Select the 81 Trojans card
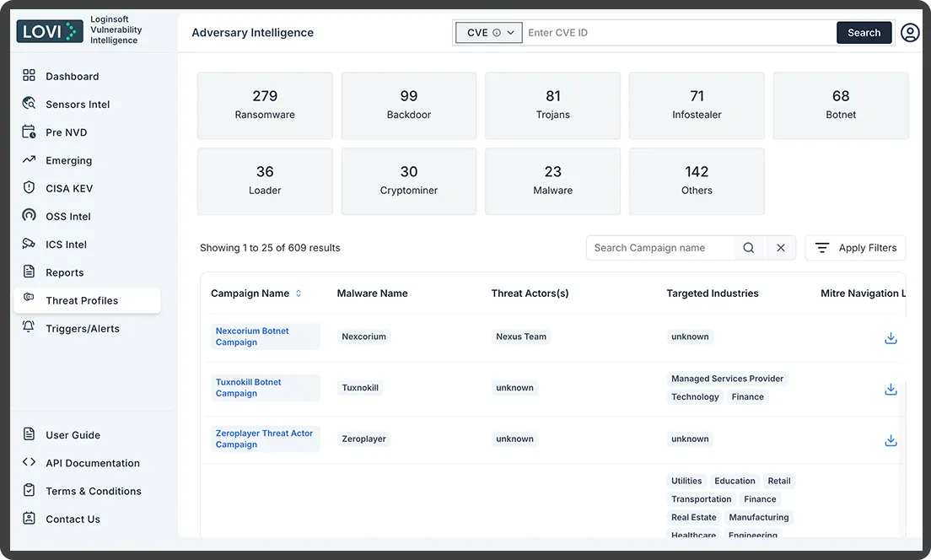This screenshot has width=931, height=560. click(553, 105)
